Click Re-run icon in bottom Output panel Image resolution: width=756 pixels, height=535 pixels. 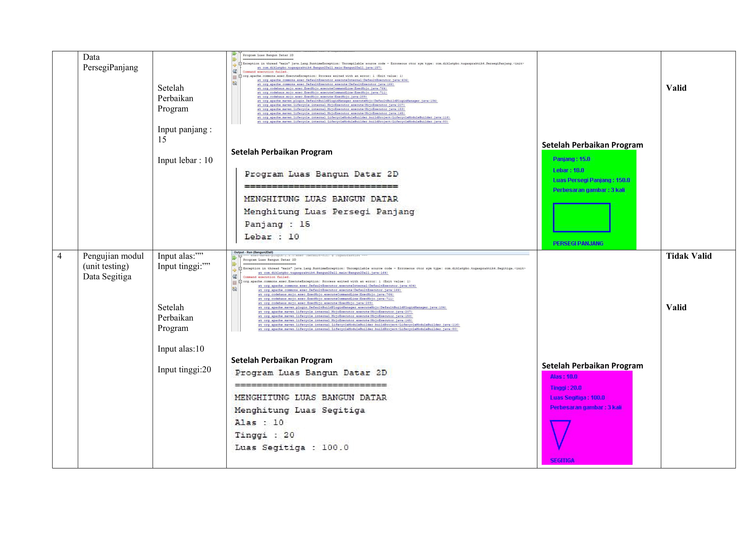coord(234,257)
